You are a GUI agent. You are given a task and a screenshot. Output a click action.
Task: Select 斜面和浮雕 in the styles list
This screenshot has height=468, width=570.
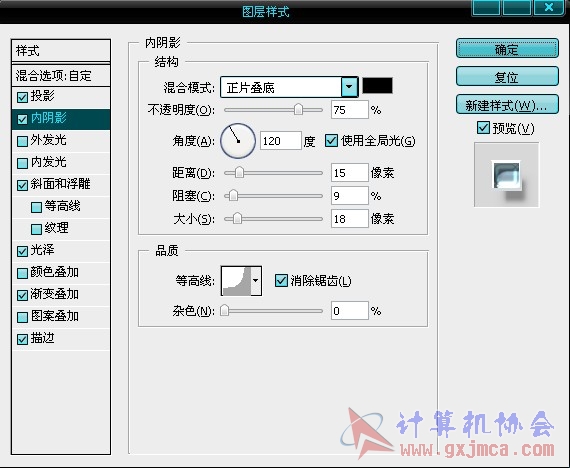point(61,185)
